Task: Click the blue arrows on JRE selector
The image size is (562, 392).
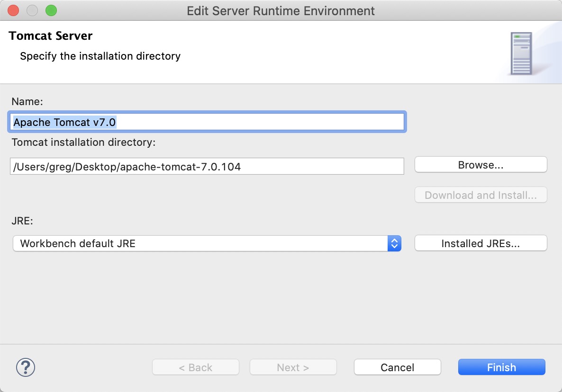Action: tap(394, 243)
